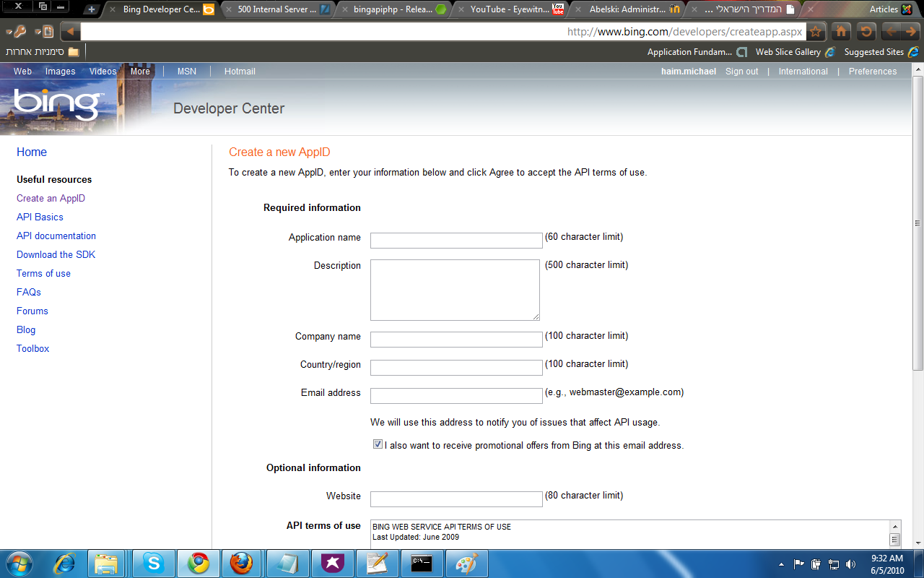Open Action Center flag tray icon
The height and width of the screenshot is (578, 924).
coord(799,564)
